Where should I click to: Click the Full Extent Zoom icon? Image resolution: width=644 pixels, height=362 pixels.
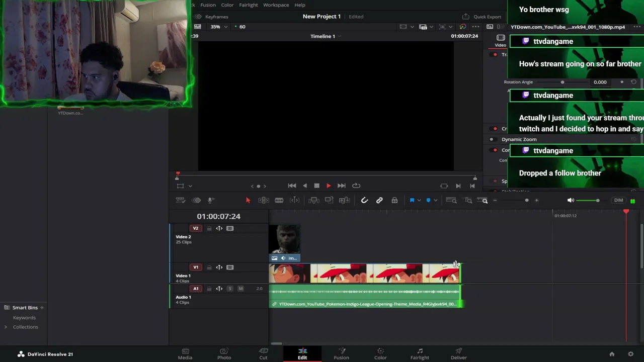(x=451, y=200)
